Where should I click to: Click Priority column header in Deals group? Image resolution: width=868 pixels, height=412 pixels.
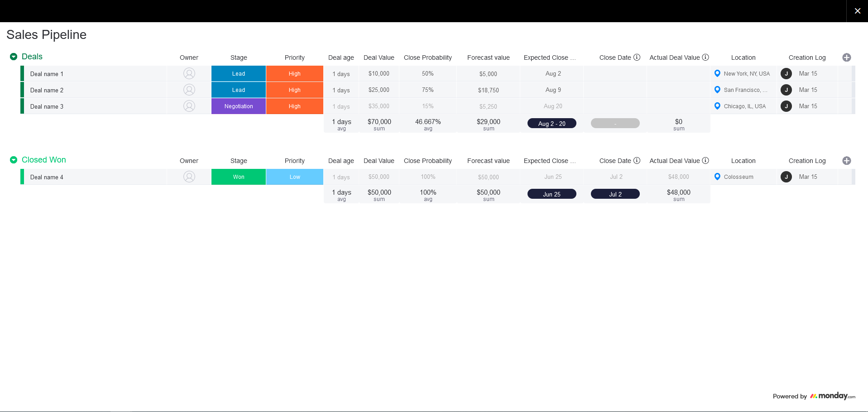tap(295, 57)
